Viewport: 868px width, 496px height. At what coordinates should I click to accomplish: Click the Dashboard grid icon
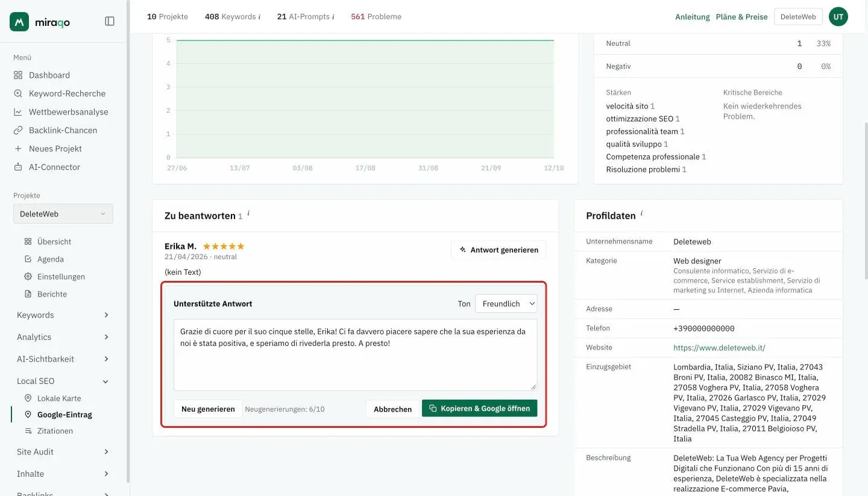[x=18, y=75]
